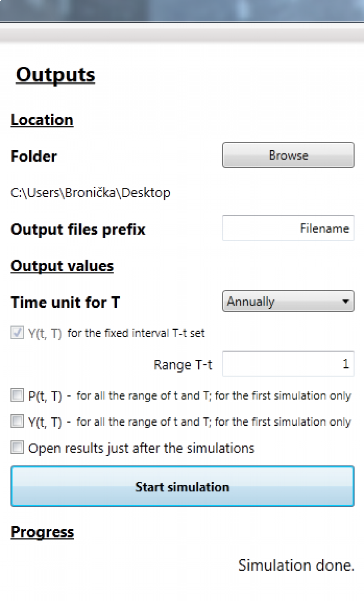Click the Location section heading
Viewport: 364px width, 601px height.
[42, 120]
